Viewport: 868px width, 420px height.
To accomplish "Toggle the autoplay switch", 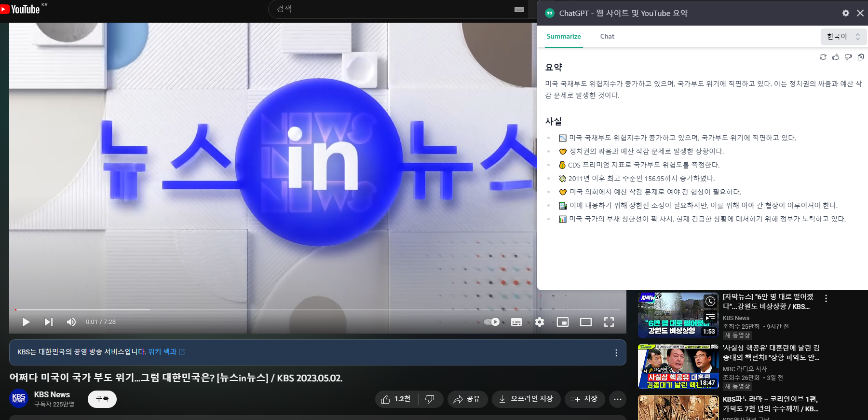I will pyautogui.click(x=492, y=322).
